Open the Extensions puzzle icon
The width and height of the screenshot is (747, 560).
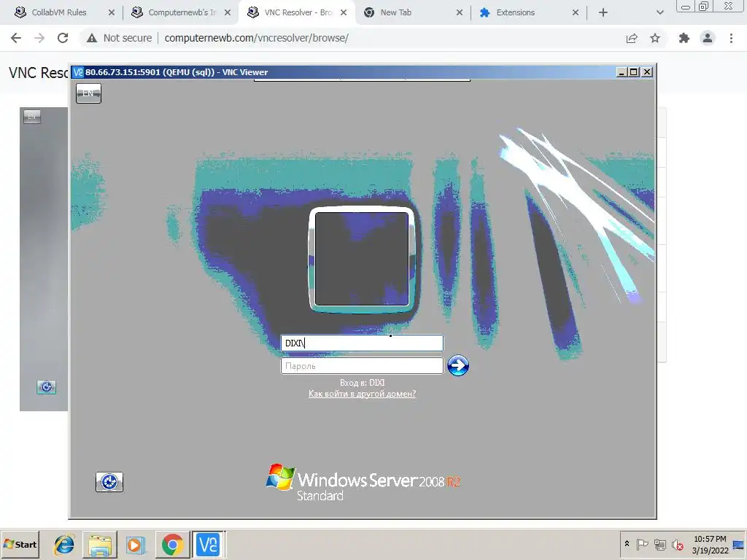pos(684,38)
